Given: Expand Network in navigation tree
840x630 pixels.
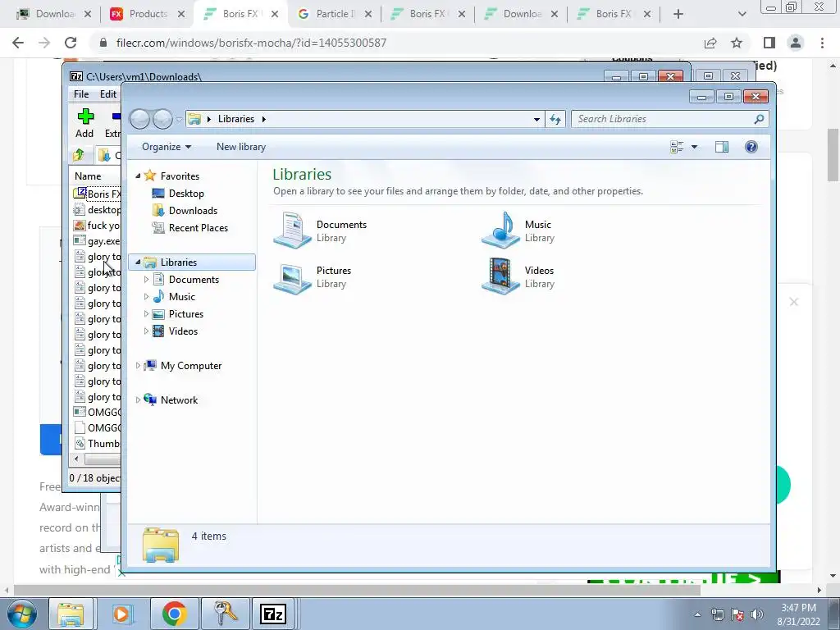Looking at the screenshot, I should tap(138, 399).
